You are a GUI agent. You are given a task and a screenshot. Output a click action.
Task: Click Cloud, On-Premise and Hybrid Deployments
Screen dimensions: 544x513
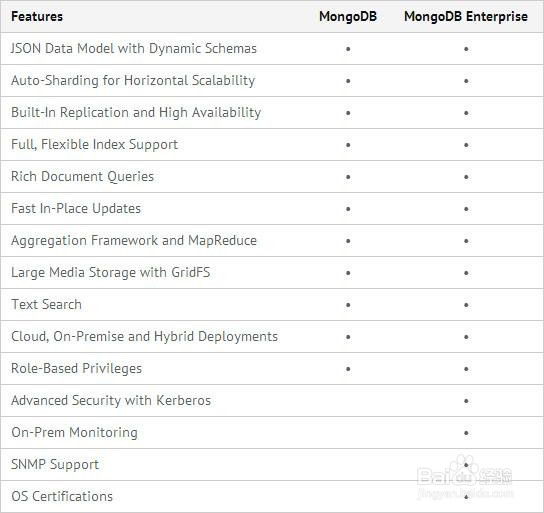(x=144, y=336)
